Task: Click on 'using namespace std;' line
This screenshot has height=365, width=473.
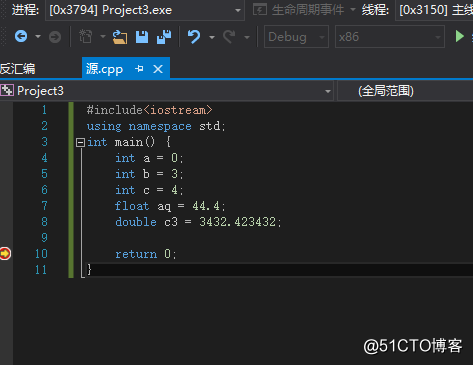Action: pos(156,126)
